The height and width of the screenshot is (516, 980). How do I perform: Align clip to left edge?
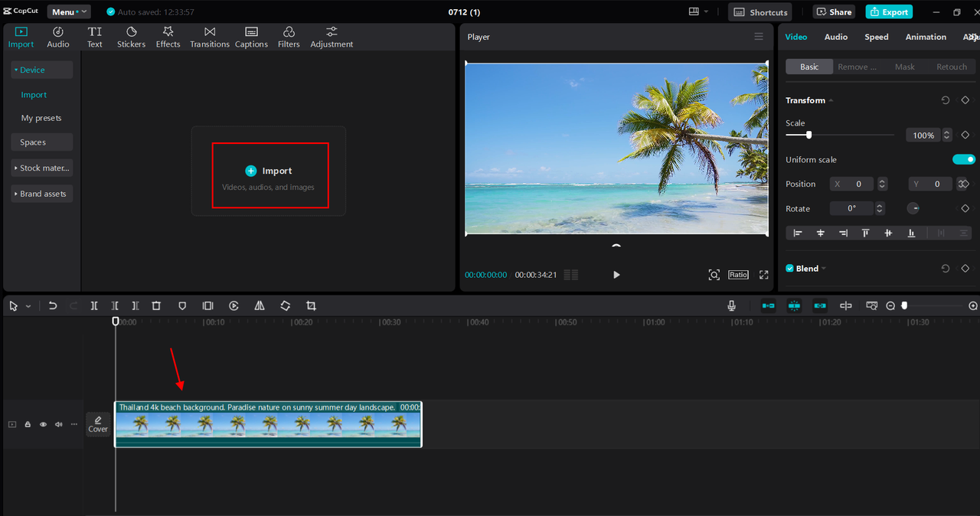coord(798,233)
